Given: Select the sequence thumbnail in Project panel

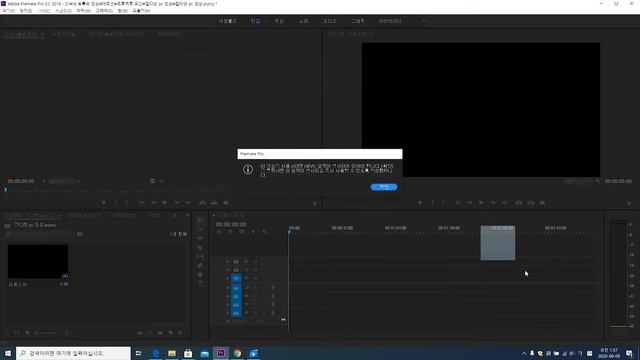Looking at the screenshot, I should 38,262.
